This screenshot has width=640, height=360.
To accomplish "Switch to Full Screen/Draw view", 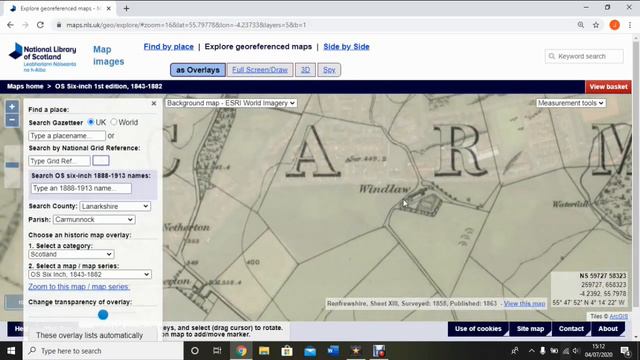I will [x=260, y=70].
